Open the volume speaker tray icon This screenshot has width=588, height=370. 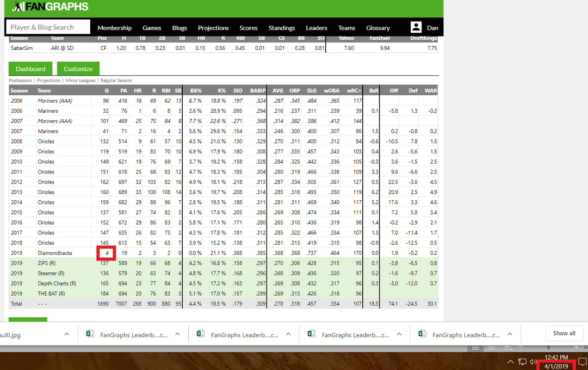tap(533, 362)
